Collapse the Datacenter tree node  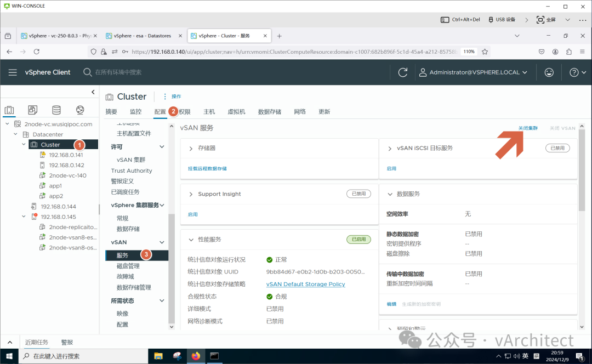click(x=15, y=134)
